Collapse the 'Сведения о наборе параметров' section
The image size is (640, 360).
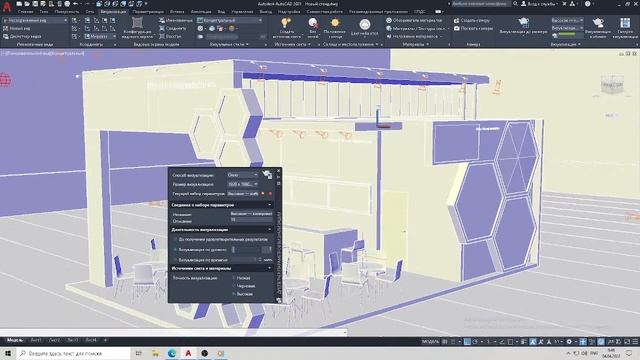point(269,205)
